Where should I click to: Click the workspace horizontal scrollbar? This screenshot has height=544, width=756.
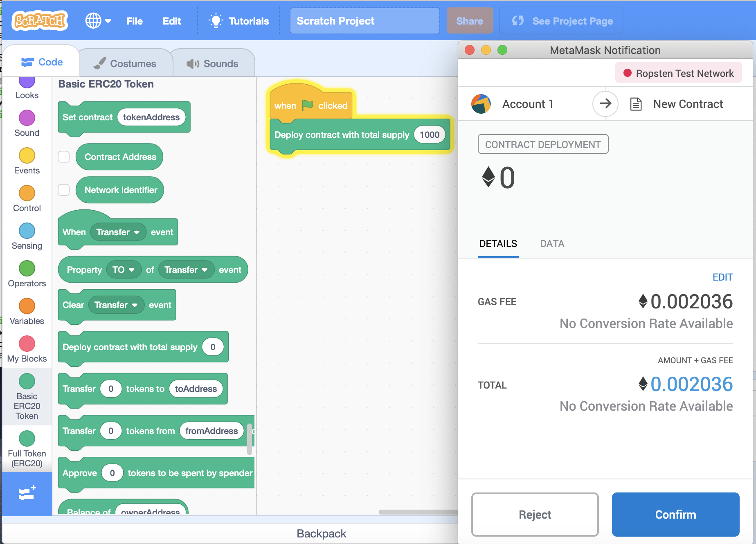click(418, 512)
